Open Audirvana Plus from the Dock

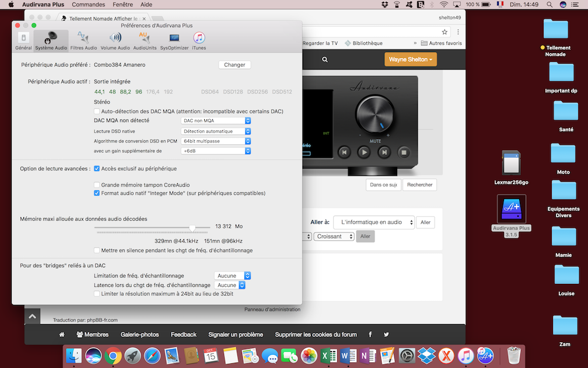pyautogui.click(x=485, y=355)
